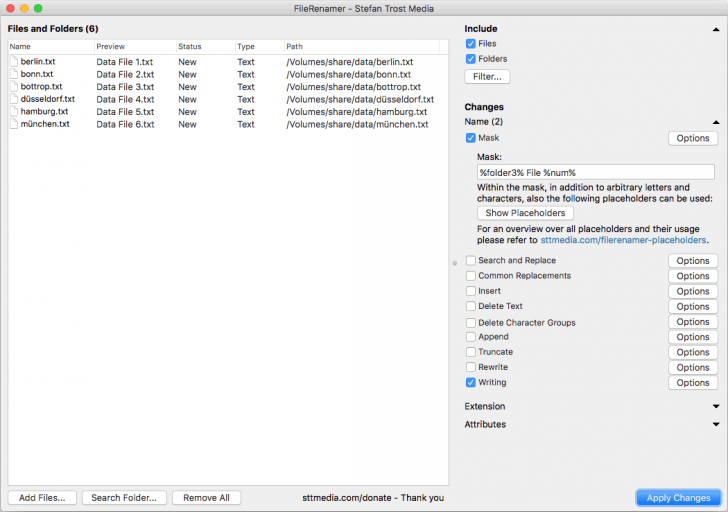Select the berlin.txt file name
728x512 pixels.
point(38,61)
